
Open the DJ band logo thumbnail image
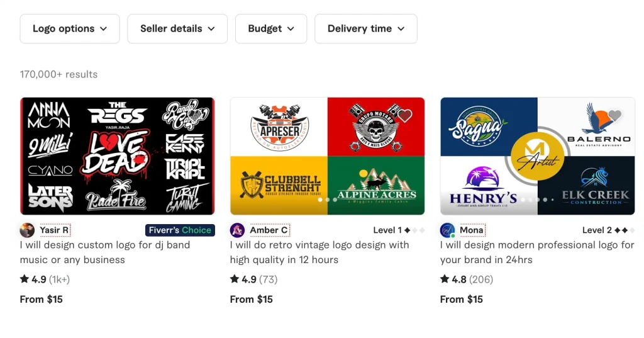117,156
